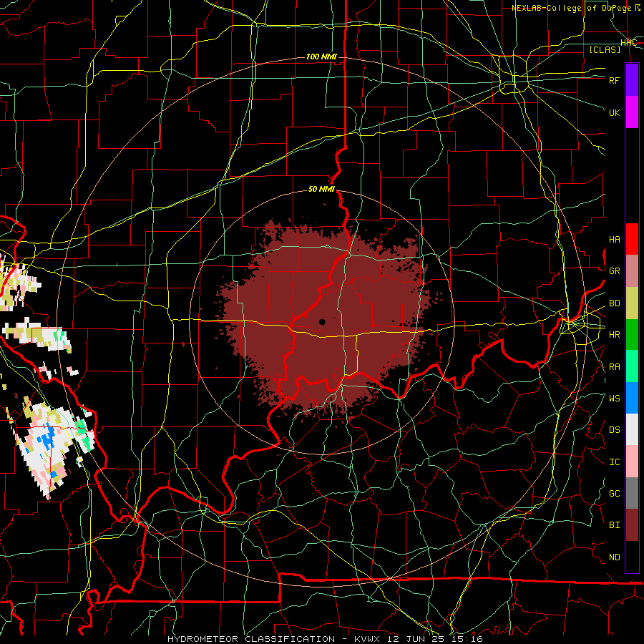Click the red HA legend color swatch
Viewport: 644px width, 644px height.
pos(632,239)
